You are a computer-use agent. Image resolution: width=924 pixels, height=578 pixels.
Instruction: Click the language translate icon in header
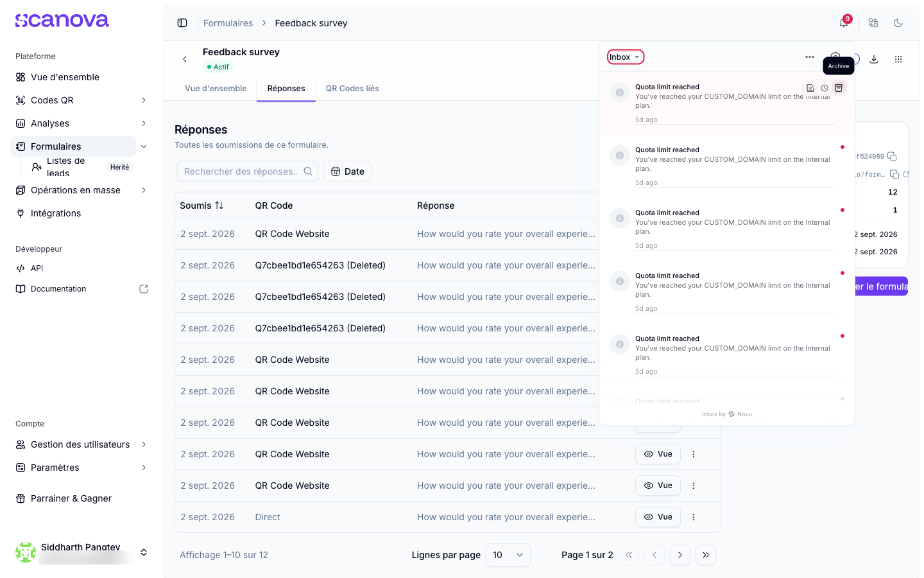click(x=873, y=23)
